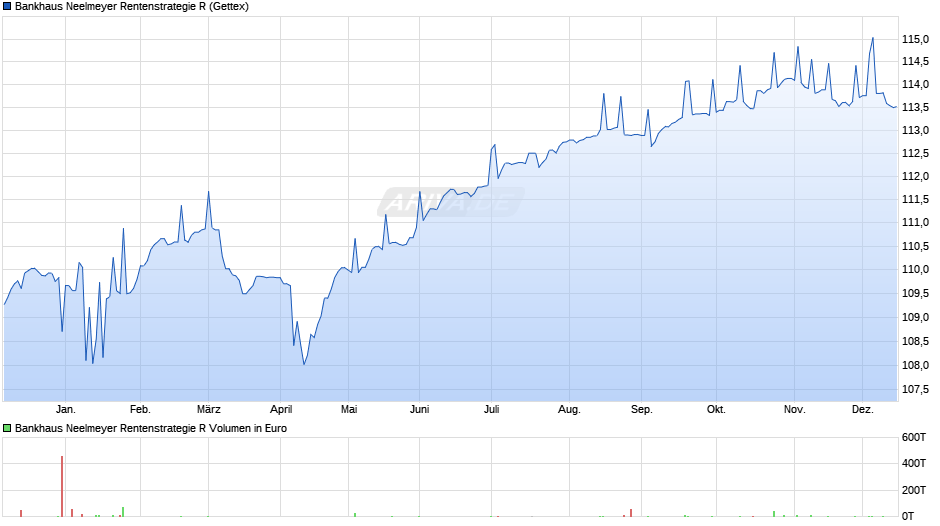
Task: Click the 400T volume axis value
Action: [x=914, y=464]
